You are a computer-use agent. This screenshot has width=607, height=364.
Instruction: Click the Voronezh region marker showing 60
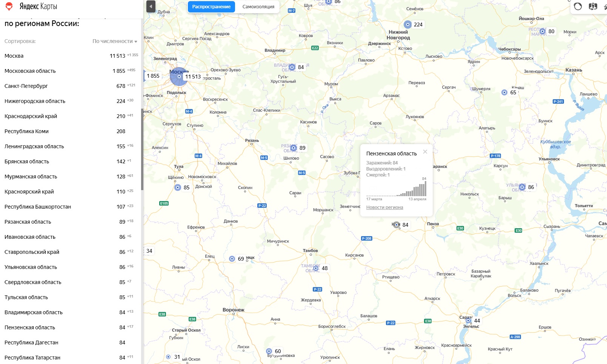(269, 351)
